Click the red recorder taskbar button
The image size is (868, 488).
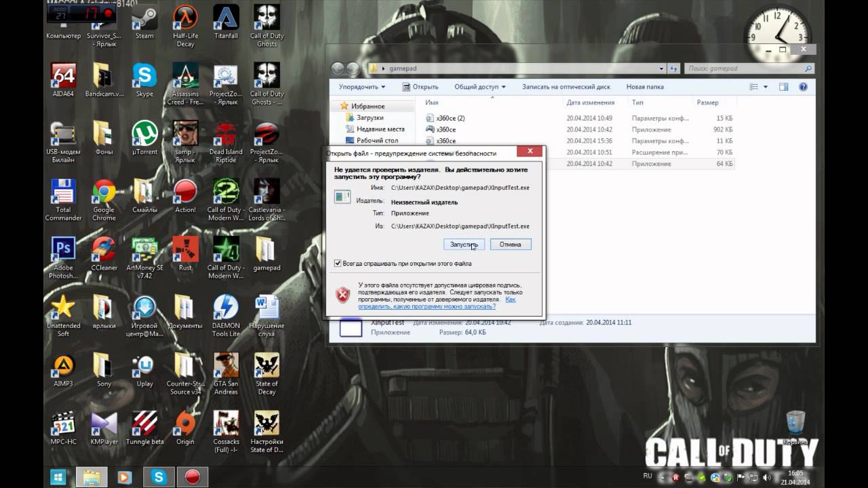(x=192, y=477)
